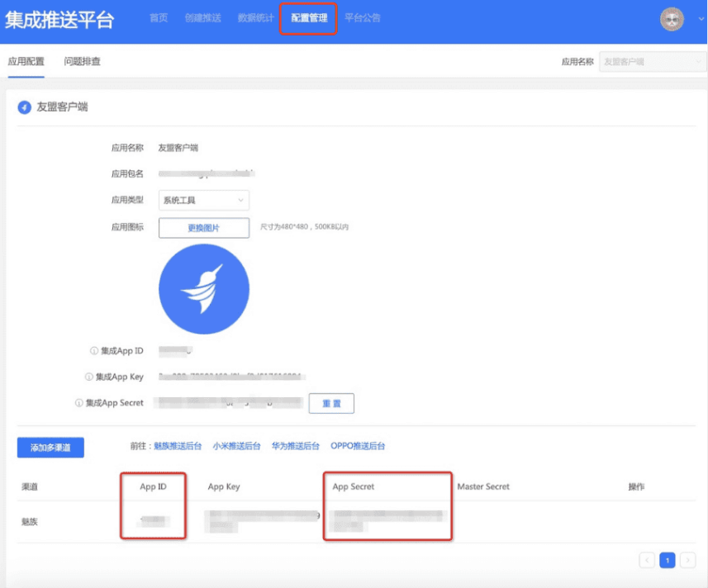708x588 pixels.
Task: Go to previous page arrow
Action: click(x=647, y=561)
